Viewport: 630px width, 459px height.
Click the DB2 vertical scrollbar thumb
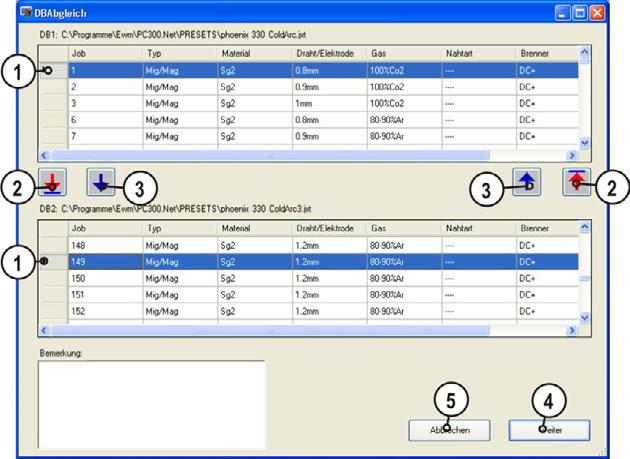[x=585, y=279]
